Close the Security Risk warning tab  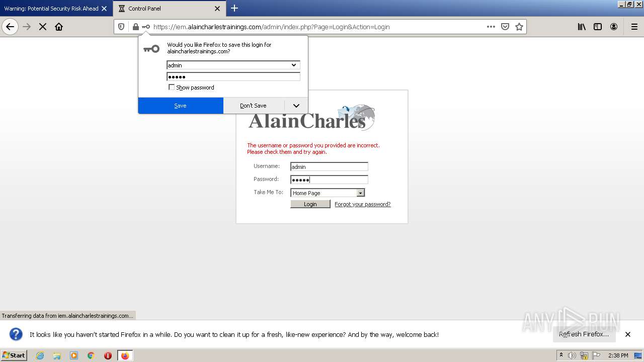tap(104, 9)
